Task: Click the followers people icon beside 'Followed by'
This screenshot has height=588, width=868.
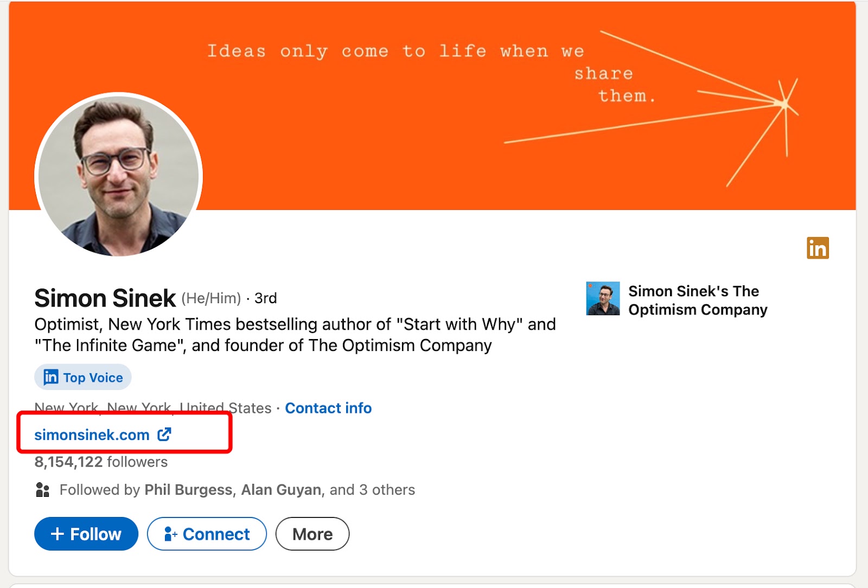Action: coord(42,489)
